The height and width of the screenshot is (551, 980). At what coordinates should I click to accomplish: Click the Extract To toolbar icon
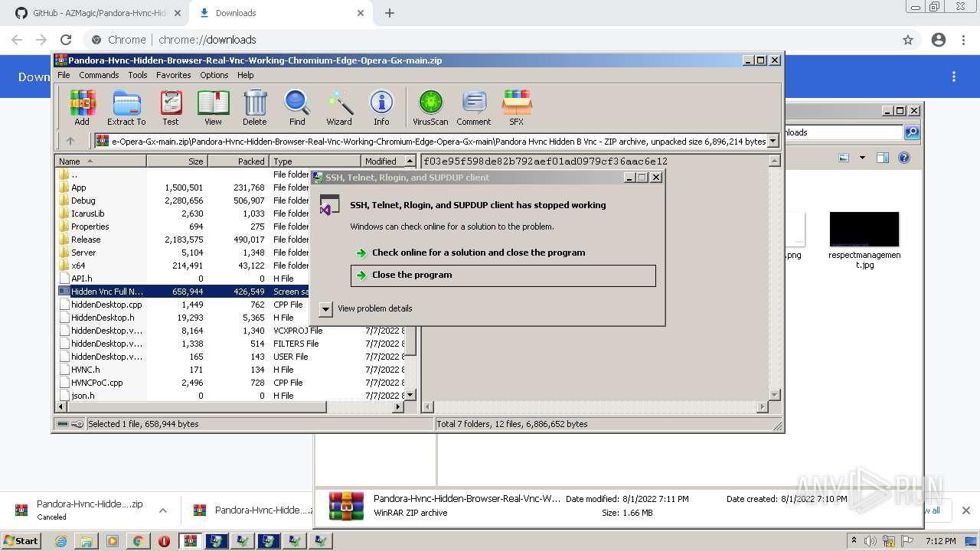(x=126, y=108)
